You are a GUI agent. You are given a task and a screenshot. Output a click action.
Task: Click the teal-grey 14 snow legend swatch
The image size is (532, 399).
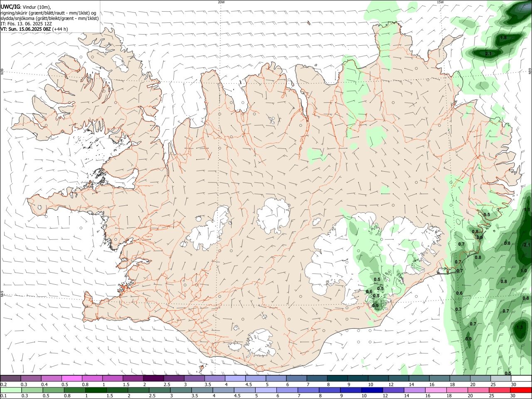(419, 379)
